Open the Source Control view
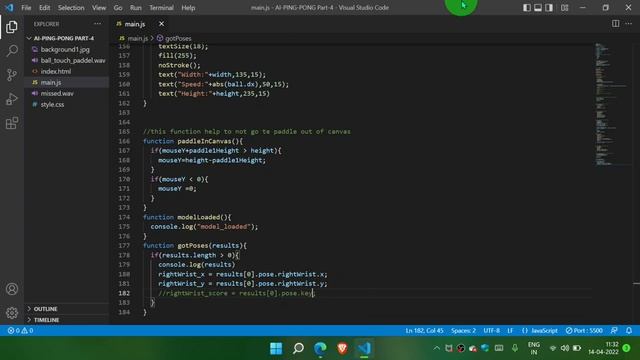640x360 pixels. pos(12,75)
